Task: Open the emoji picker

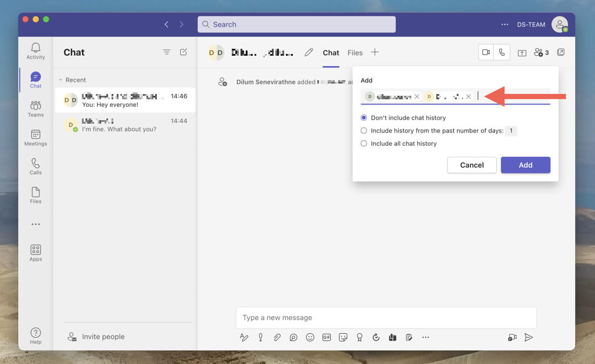Action: 310,337
